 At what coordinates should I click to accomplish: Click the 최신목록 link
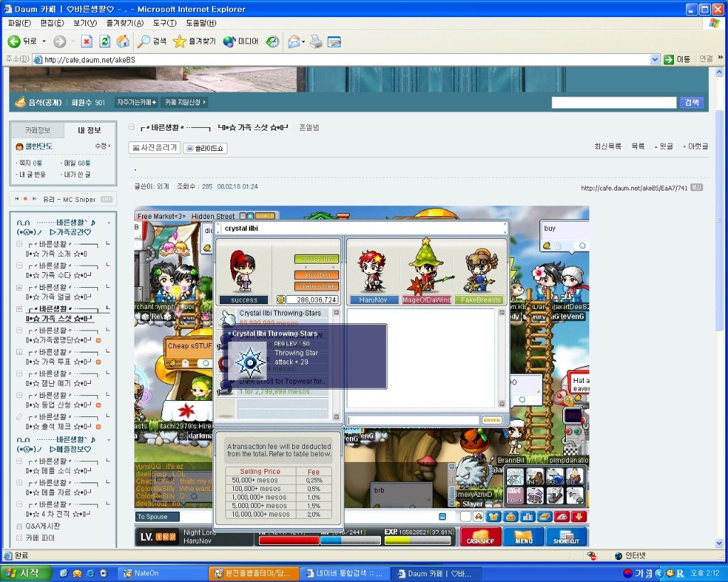pos(608,146)
